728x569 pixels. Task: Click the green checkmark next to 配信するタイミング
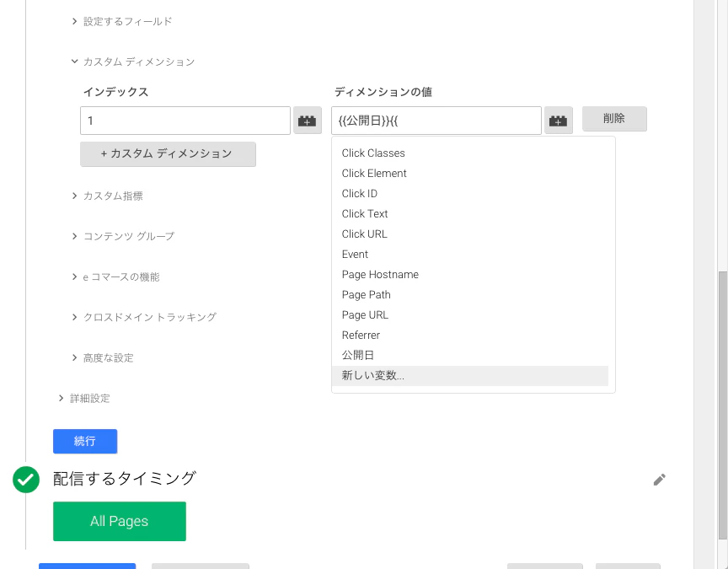[26, 480]
